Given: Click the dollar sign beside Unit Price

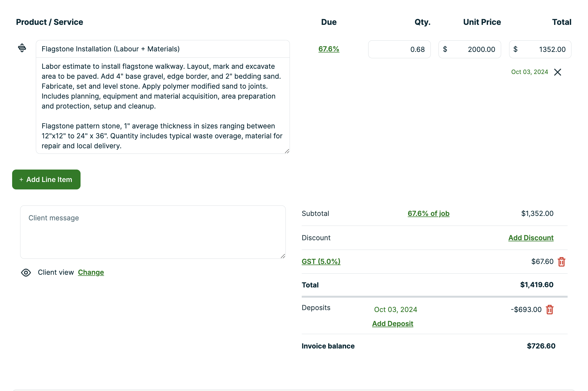Looking at the screenshot, I should pos(445,49).
